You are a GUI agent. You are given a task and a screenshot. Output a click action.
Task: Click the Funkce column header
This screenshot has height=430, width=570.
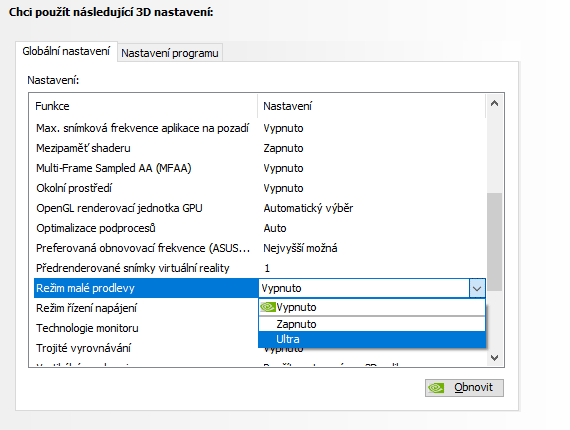click(x=143, y=106)
